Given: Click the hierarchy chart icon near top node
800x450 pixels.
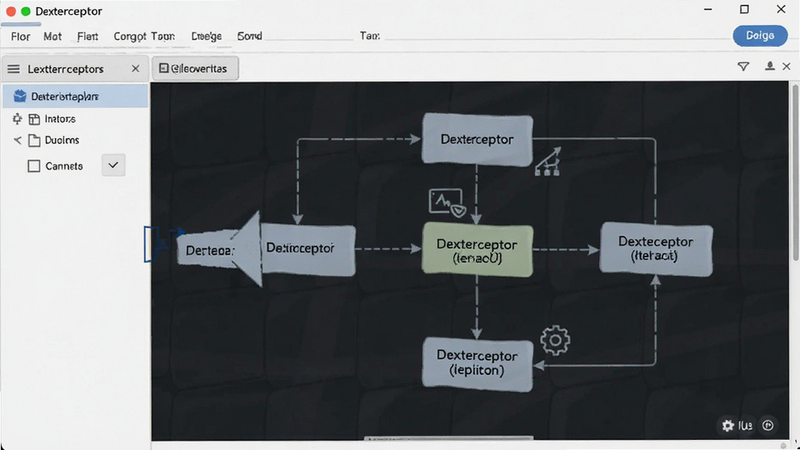Looking at the screenshot, I should [x=548, y=162].
